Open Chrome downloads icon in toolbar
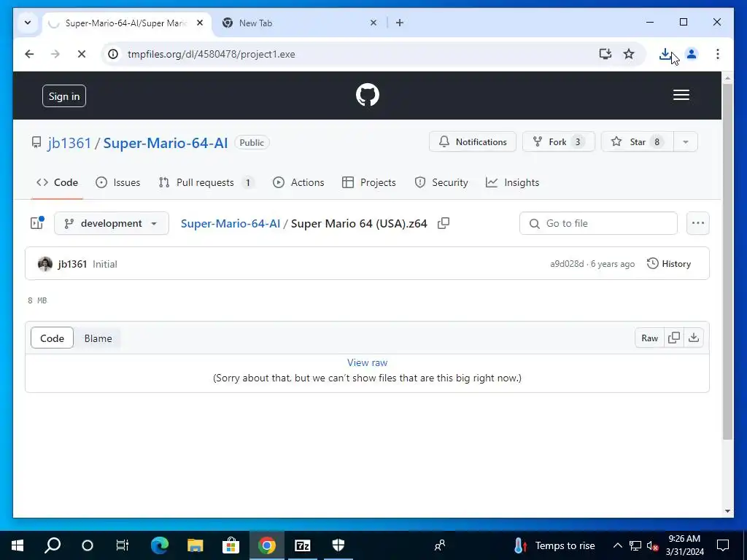This screenshot has height=560, width=747. tap(665, 54)
